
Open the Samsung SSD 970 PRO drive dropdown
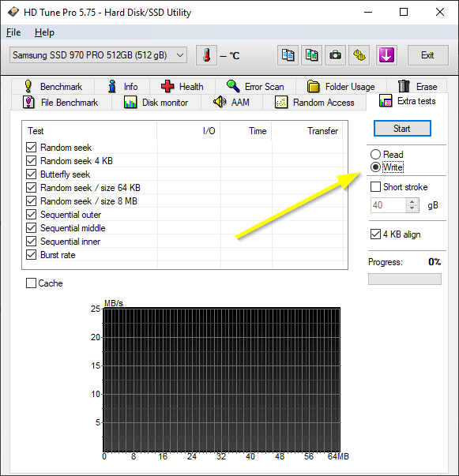[98, 55]
